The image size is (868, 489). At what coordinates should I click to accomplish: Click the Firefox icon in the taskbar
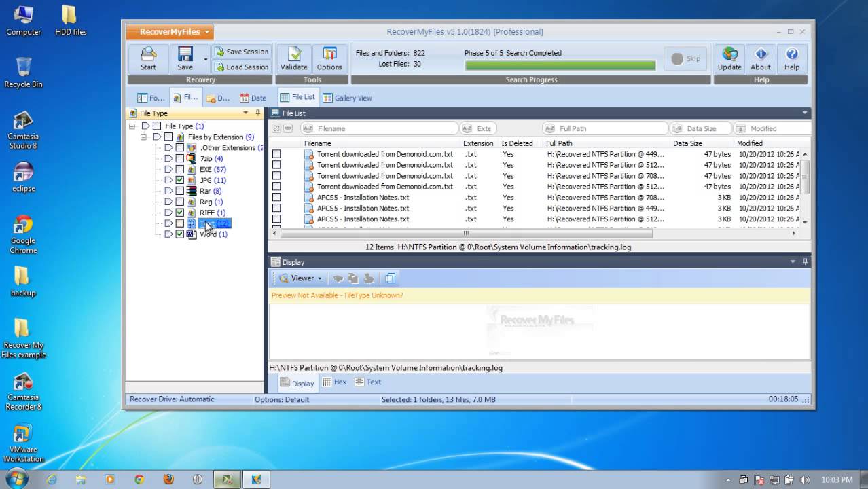point(168,479)
